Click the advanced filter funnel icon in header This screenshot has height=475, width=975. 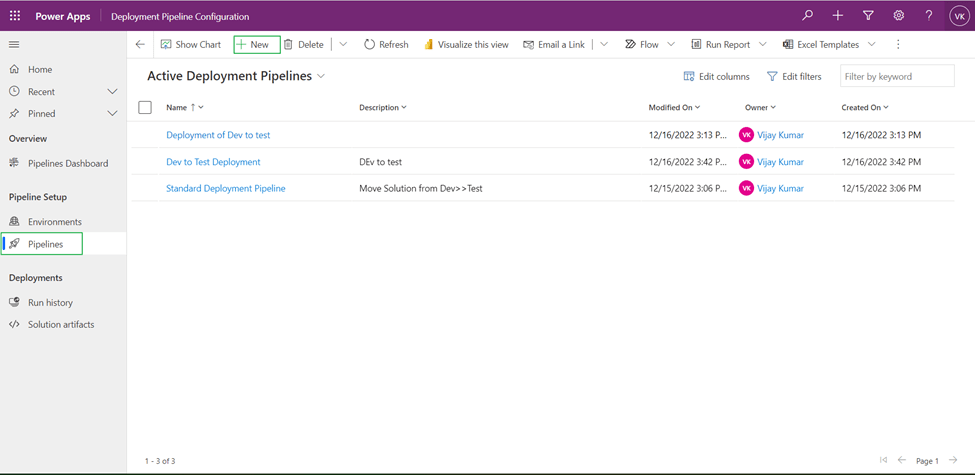[868, 16]
